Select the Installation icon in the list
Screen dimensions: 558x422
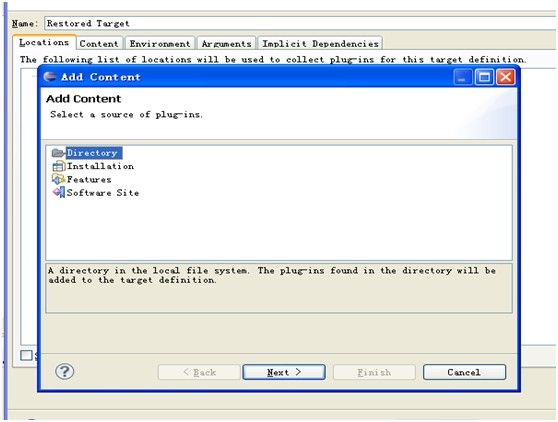click(59, 166)
